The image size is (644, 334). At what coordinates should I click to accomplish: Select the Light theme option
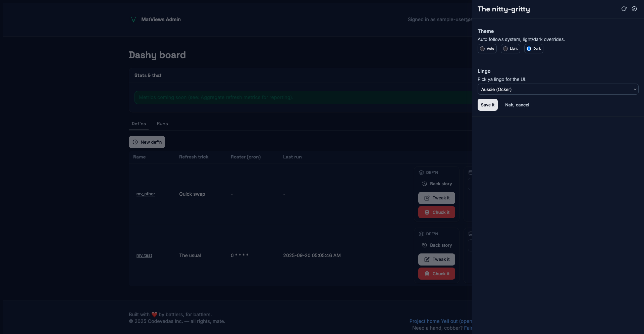pyautogui.click(x=505, y=49)
